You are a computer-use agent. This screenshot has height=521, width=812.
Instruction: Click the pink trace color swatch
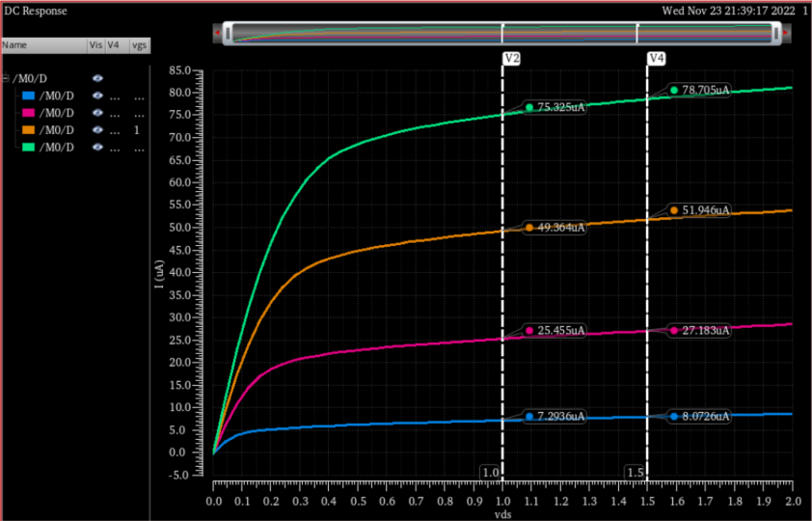27,113
